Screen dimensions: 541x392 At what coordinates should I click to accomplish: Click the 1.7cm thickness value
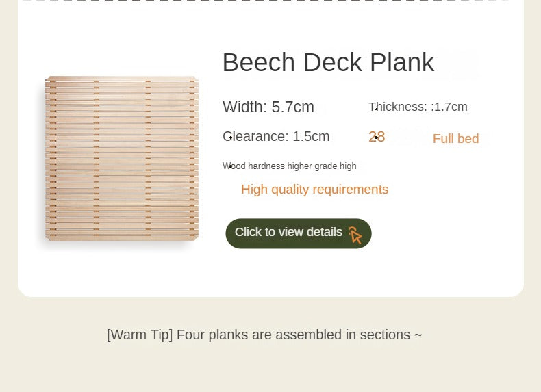coord(451,107)
